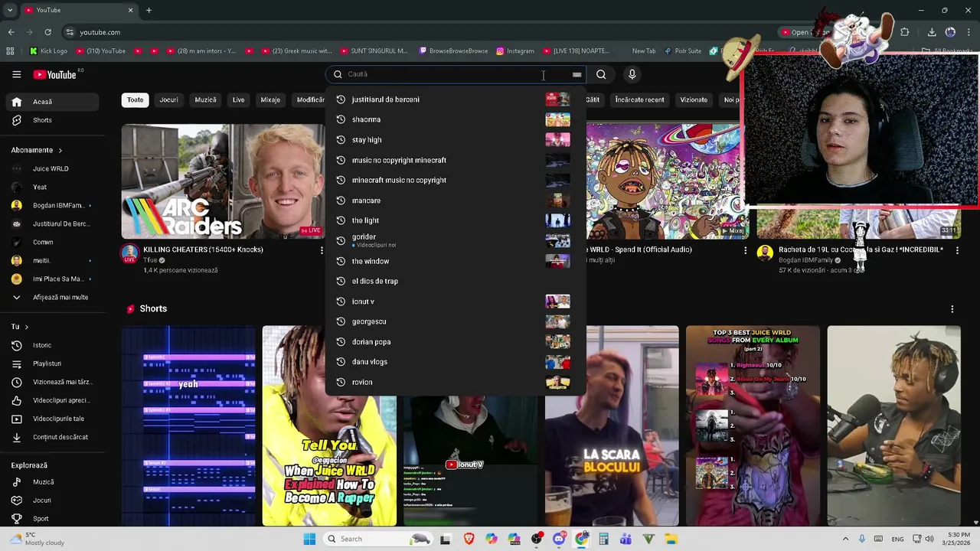Open the YouTube hamburger guide menu

[16, 74]
